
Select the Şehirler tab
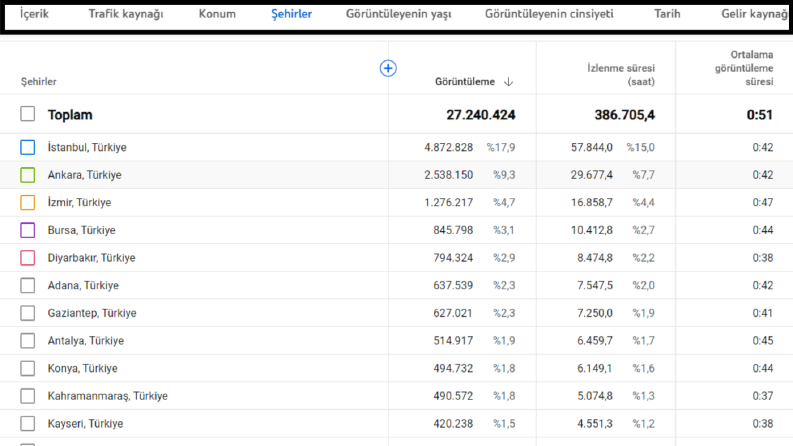[x=291, y=14]
